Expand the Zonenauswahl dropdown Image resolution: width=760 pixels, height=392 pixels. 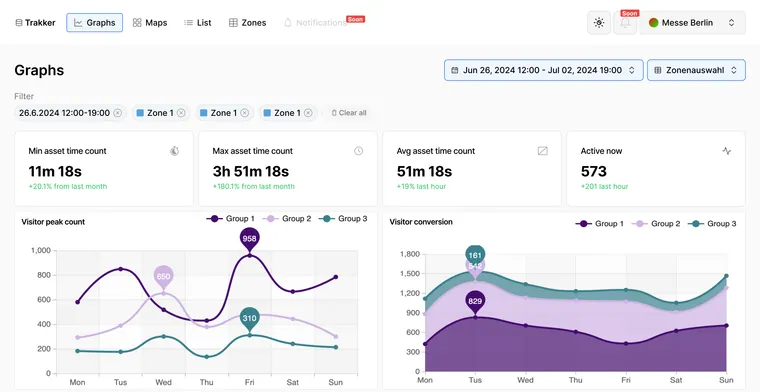pos(696,70)
